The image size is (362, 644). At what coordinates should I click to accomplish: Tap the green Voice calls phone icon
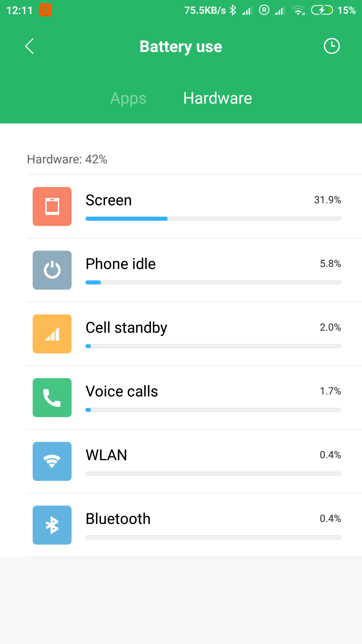(52, 397)
